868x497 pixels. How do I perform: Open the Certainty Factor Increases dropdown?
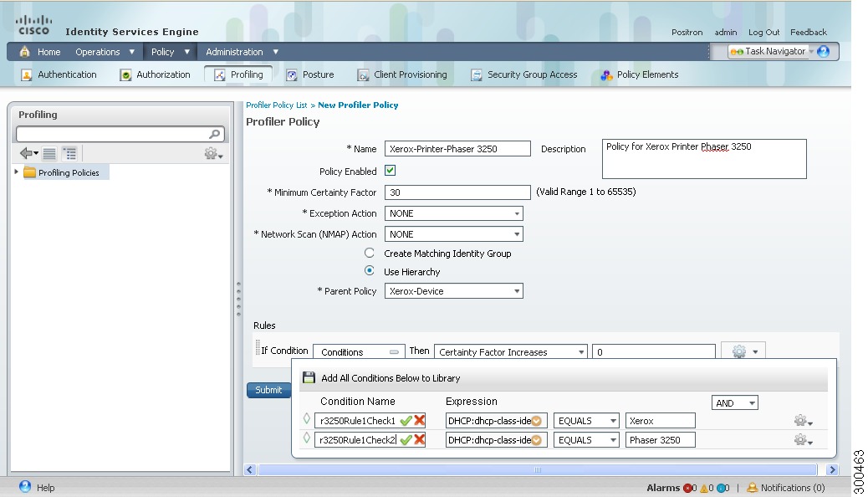(510, 352)
